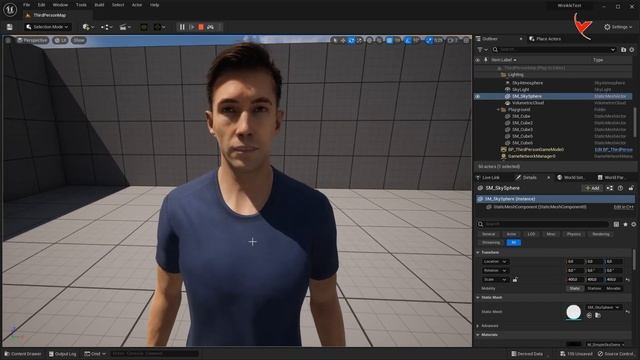Open the SM_SkySphere static mesh dropdown
640x360 pixels.
coord(603,307)
